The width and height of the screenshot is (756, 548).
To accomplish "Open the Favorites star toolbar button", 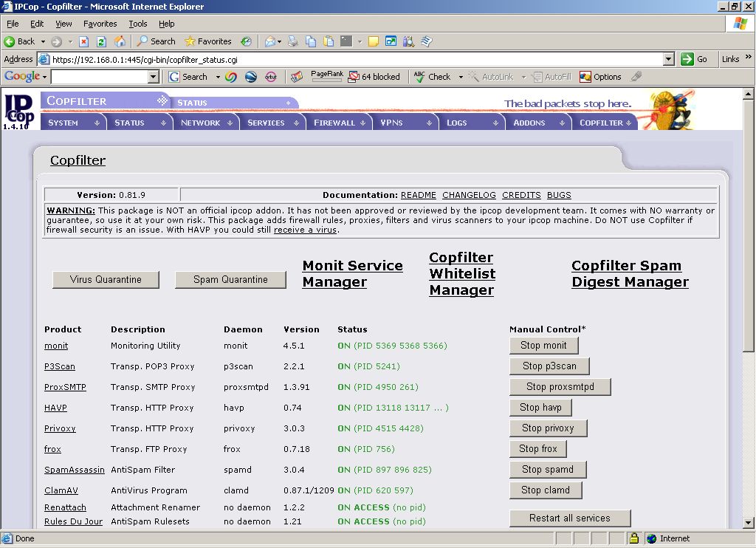I will click(x=207, y=41).
